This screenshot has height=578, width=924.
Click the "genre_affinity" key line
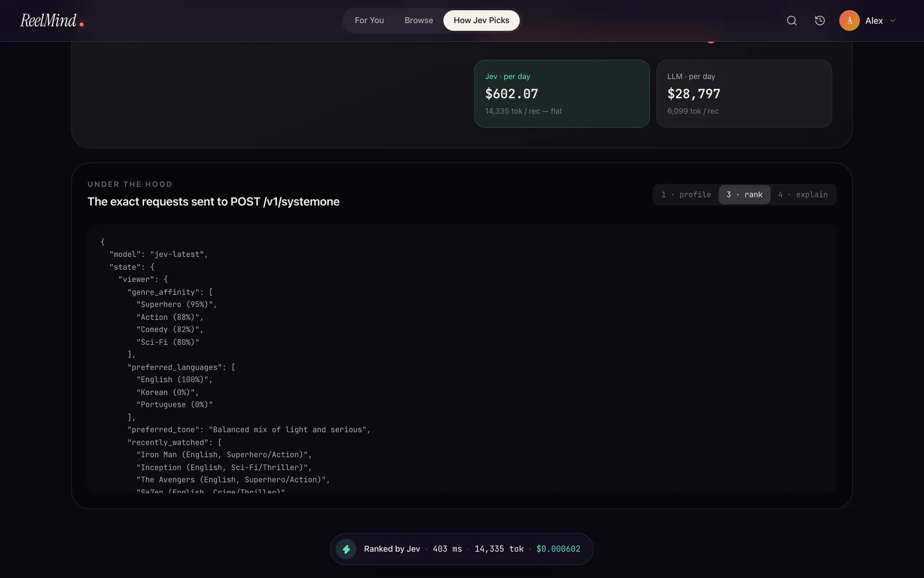click(x=170, y=292)
